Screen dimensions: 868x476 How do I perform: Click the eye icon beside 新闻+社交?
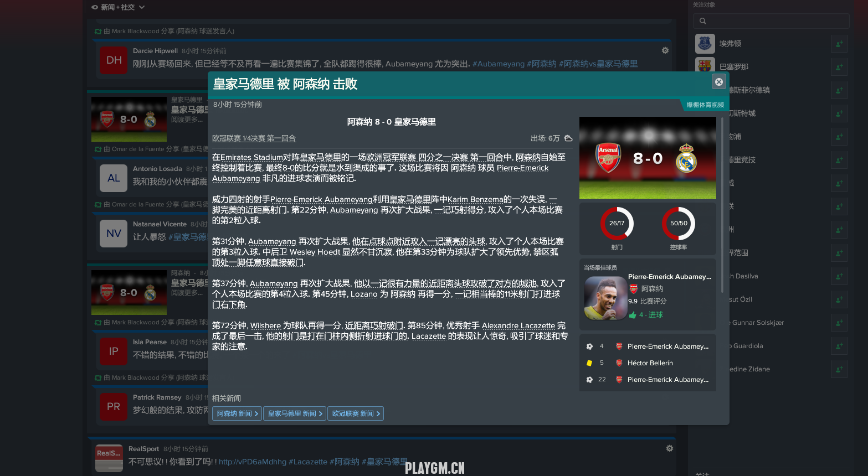(x=95, y=7)
